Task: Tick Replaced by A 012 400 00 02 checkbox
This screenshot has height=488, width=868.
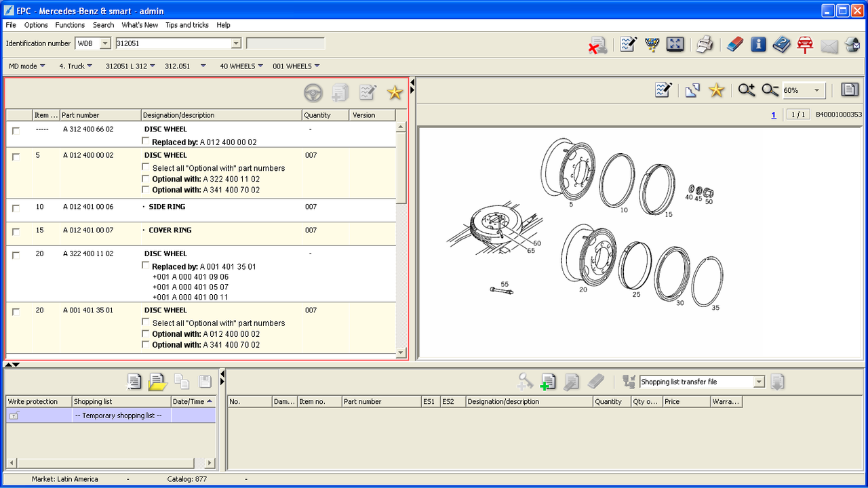Action: [x=145, y=141]
